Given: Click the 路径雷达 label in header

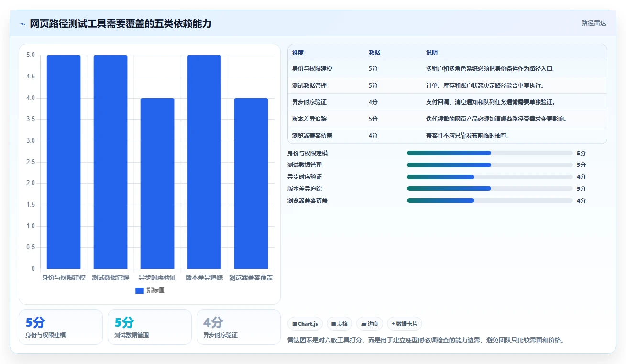Looking at the screenshot, I should coord(594,23).
